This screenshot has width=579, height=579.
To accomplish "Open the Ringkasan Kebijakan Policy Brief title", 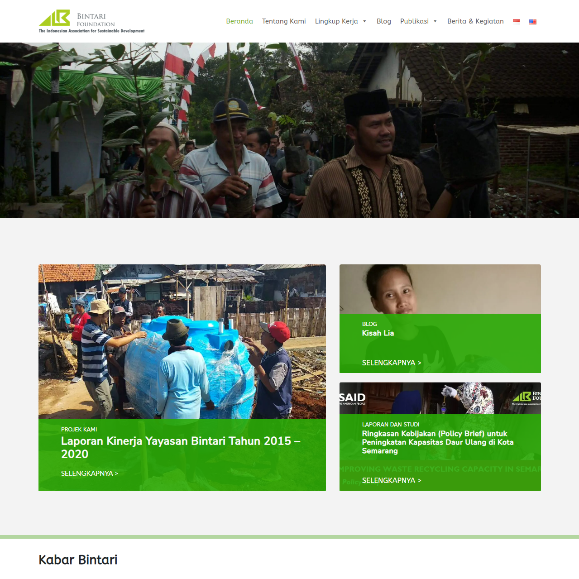I will [438, 442].
